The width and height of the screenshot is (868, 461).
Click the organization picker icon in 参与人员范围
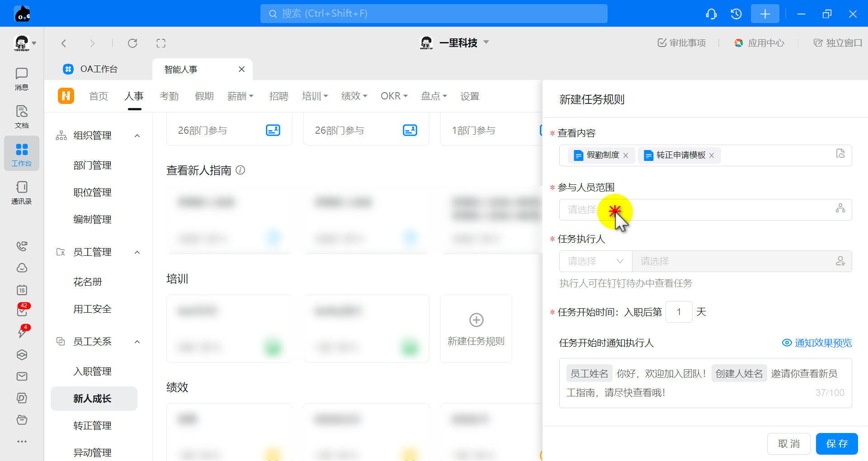click(x=840, y=208)
